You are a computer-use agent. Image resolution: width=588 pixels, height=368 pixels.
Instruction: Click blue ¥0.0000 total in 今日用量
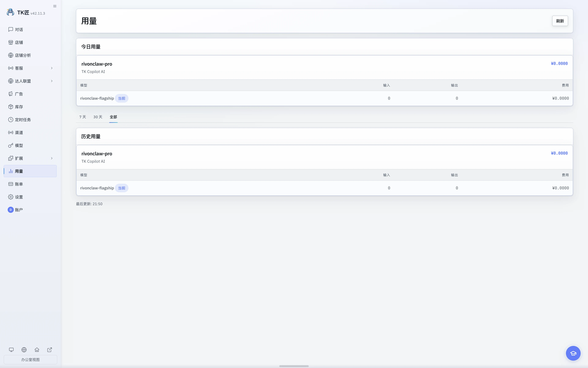tap(559, 63)
